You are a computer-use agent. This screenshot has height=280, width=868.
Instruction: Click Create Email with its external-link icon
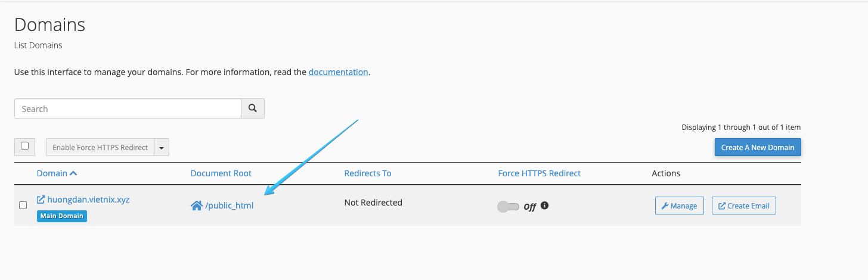click(x=743, y=206)
